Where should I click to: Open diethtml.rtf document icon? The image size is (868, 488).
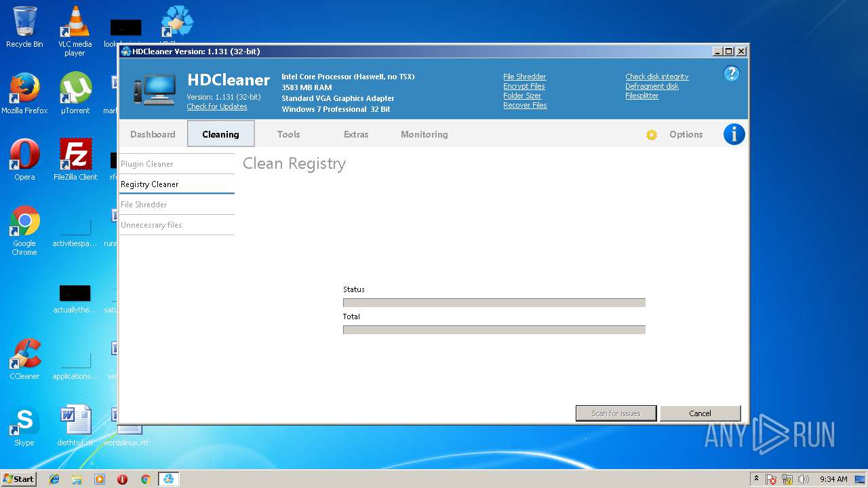(75, 426)
